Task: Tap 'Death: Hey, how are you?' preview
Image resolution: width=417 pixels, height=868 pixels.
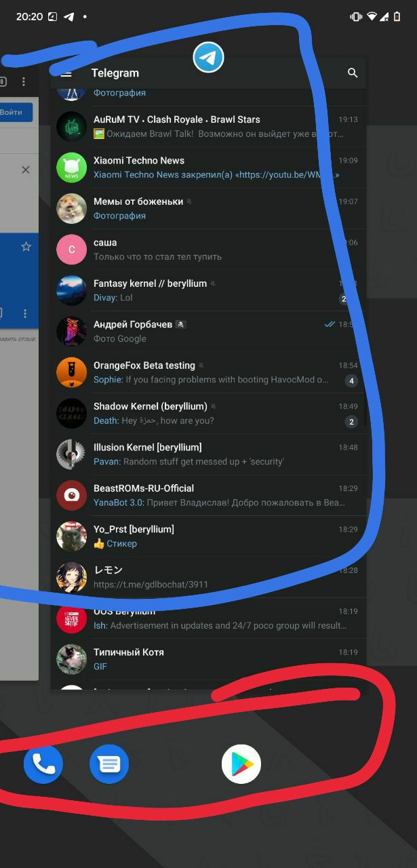Action: (154, 420)
